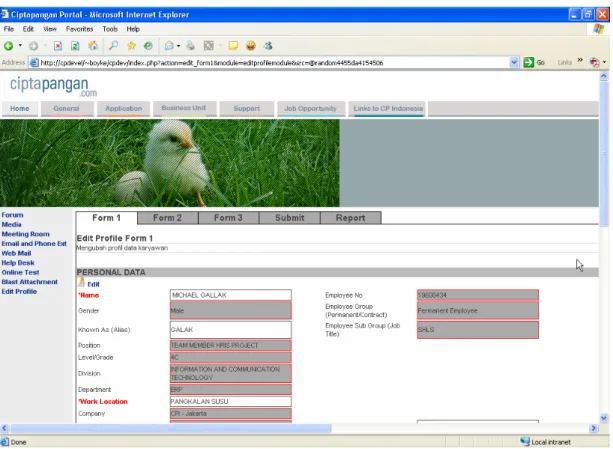Image resolution: width=613 pixels, height=449 pixels.
Task: Open the address bar dropdown arrow
Action: (x=514, y=62)
